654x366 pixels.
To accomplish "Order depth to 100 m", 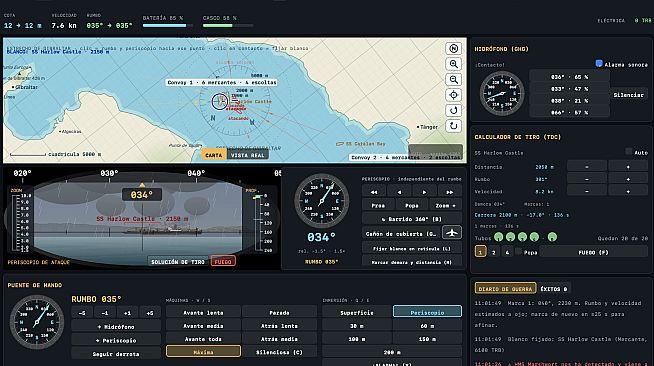I will point(357,339).
